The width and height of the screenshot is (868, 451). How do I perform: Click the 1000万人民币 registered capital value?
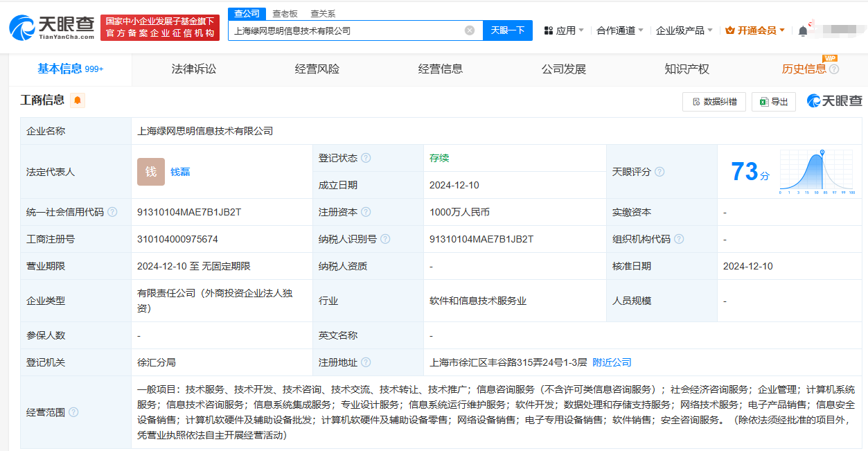(x=459, y=212)
